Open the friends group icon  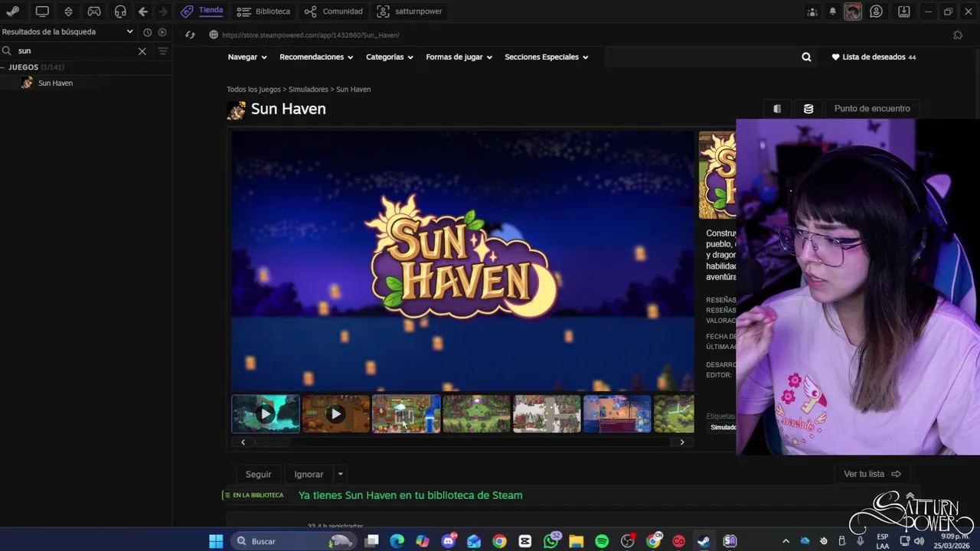[x=812, y=11]
